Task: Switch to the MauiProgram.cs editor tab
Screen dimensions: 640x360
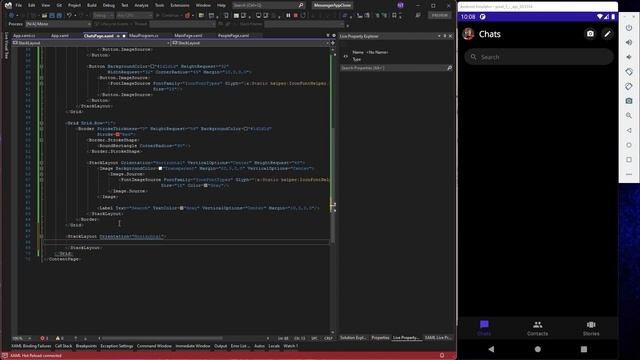Action: pyautogui.click(x=144, y=36)
